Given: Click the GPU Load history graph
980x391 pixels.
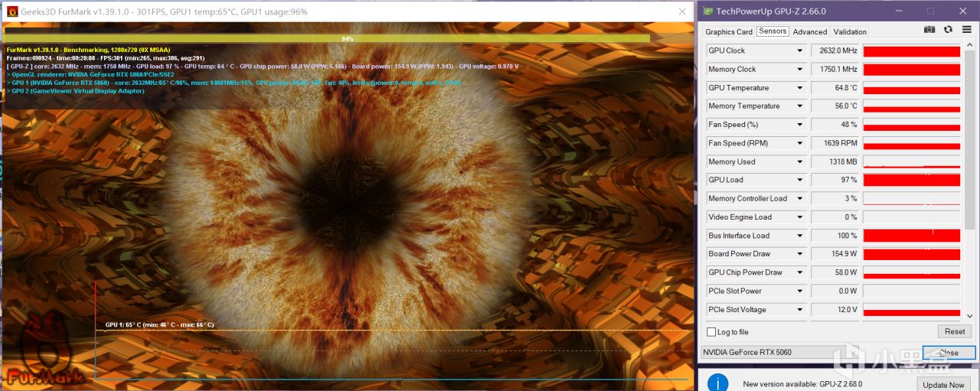Looking at the screenshot, I should click(x=912, y=180).
